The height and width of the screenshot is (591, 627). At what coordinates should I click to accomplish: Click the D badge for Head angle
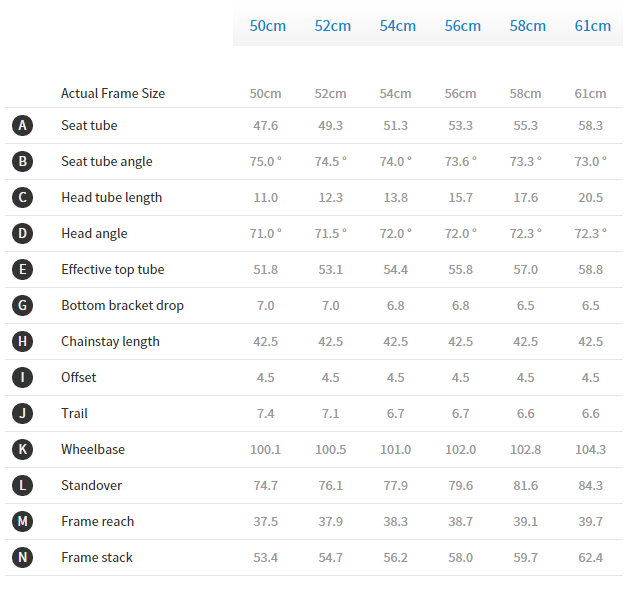(x=23, y=234)
